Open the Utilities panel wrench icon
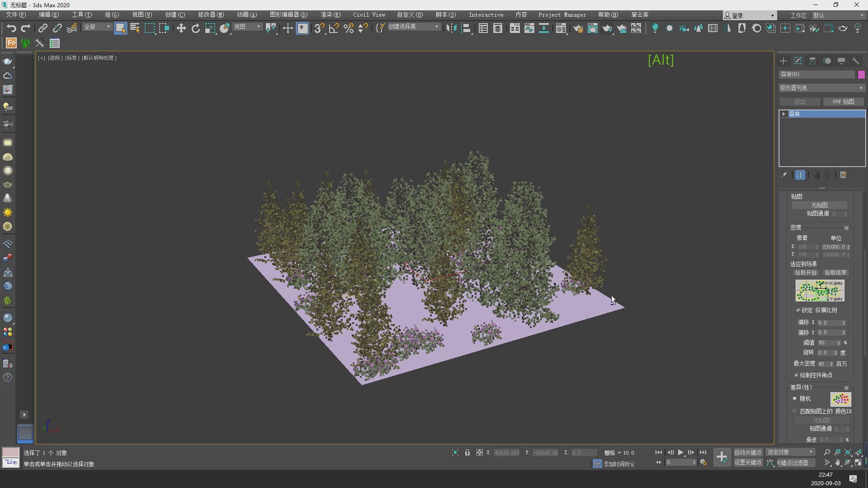Screen dimensions: 868x488 point(856,61)
